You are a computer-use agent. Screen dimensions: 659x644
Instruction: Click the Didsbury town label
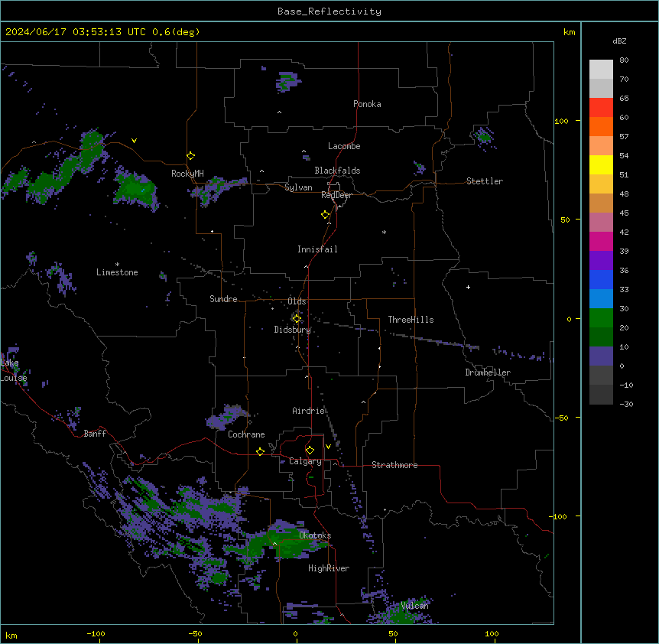click(x=293, y=330)
